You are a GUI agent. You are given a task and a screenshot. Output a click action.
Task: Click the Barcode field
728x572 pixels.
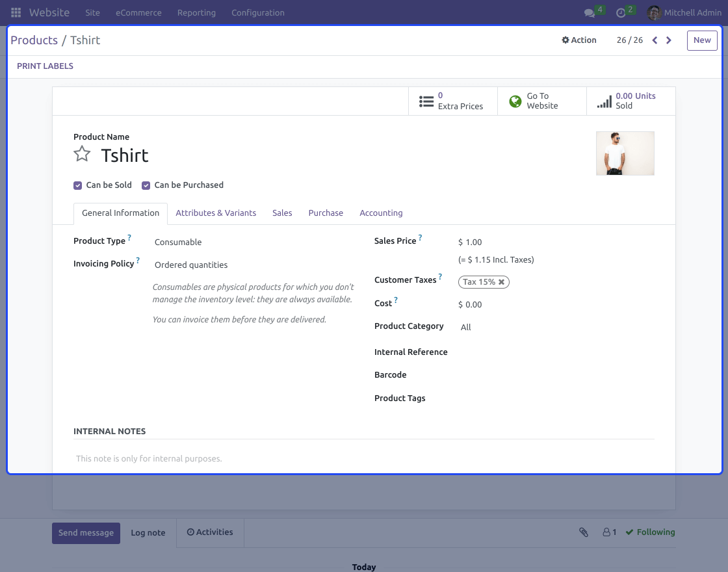coord(556,375)
